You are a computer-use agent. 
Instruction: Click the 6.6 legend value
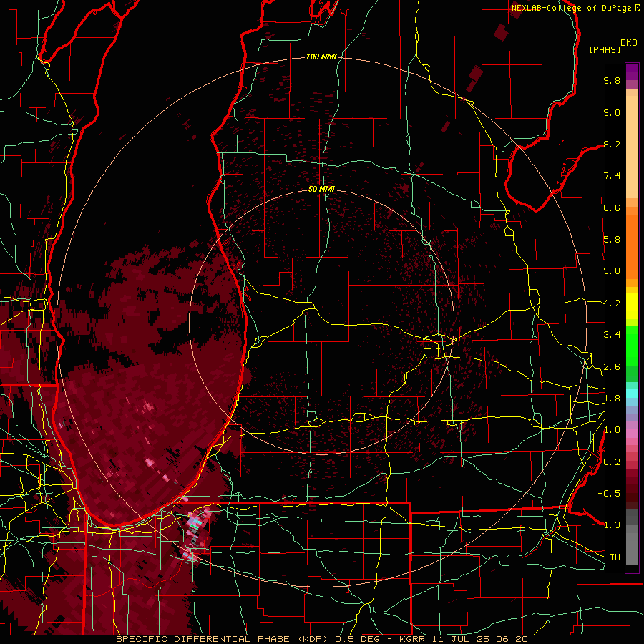612,208
